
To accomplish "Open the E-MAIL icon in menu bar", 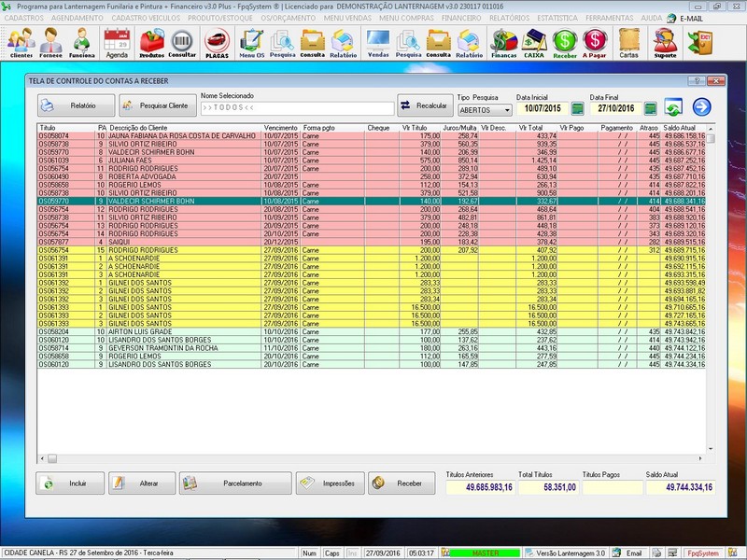I will pos(685,18).
